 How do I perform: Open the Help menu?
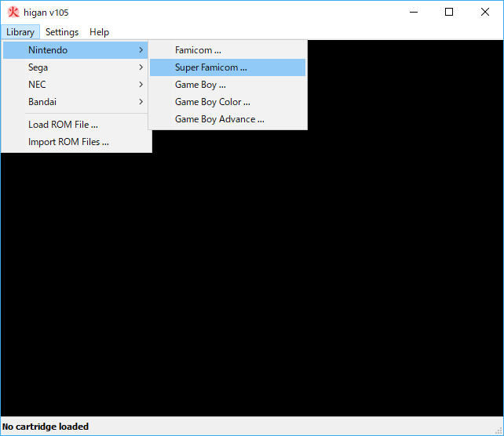tap(99, 32)
